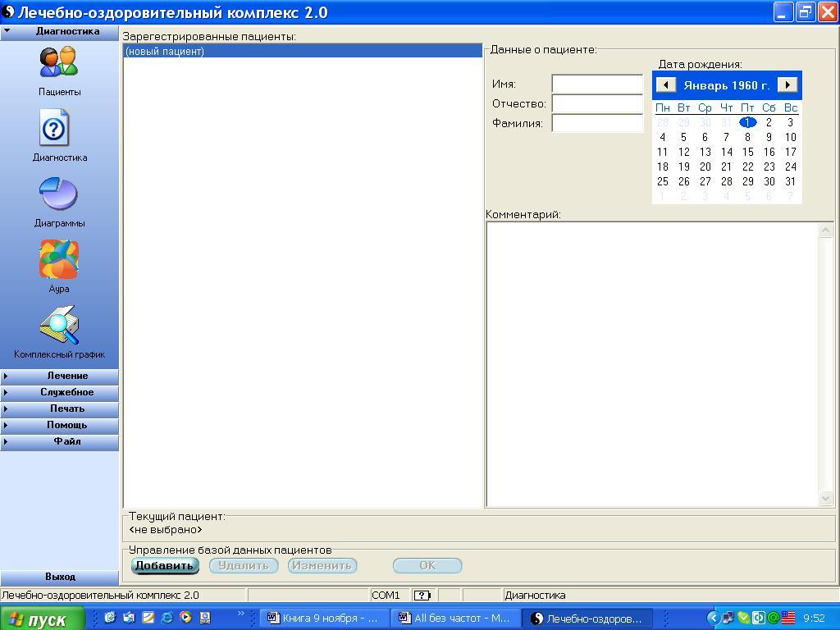The width and height of the screenshot is (840, 630).
Task: Expand the Печать sidebar section
Action: pyautogui.click(x=60, y=409)
